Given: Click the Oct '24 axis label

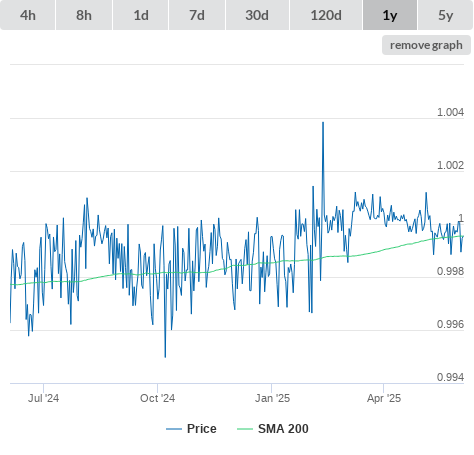Looking at the screenshot, I should click(x=157, y=398).
